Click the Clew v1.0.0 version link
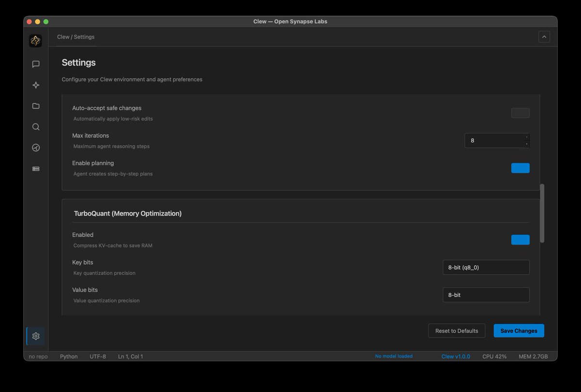The width and height of the screenshot is (581, 392). [456, 357]
